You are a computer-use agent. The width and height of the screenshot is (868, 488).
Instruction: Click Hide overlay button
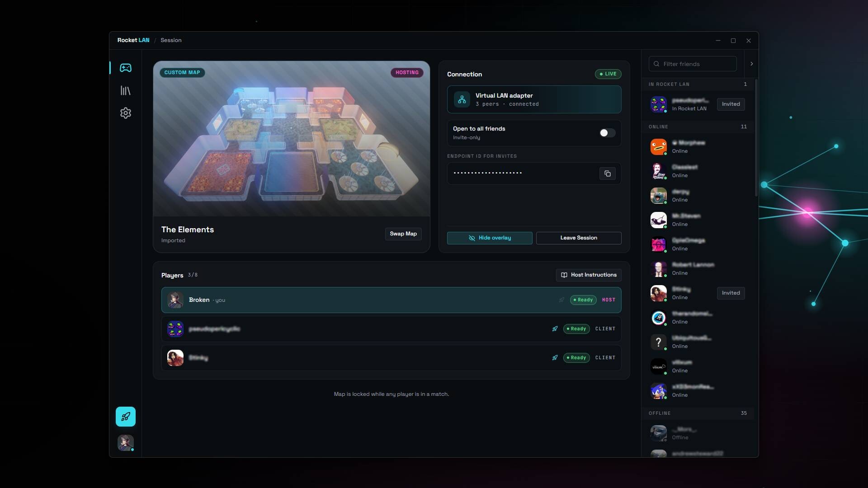(x=490, y=238)
